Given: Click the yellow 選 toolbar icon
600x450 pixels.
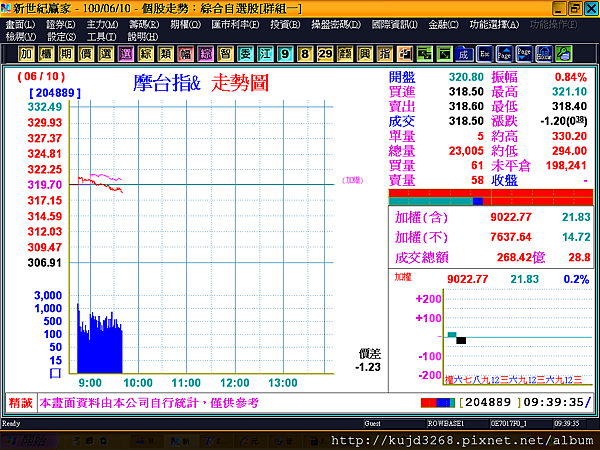Looking at the screenshot, I should coord(106,54).
